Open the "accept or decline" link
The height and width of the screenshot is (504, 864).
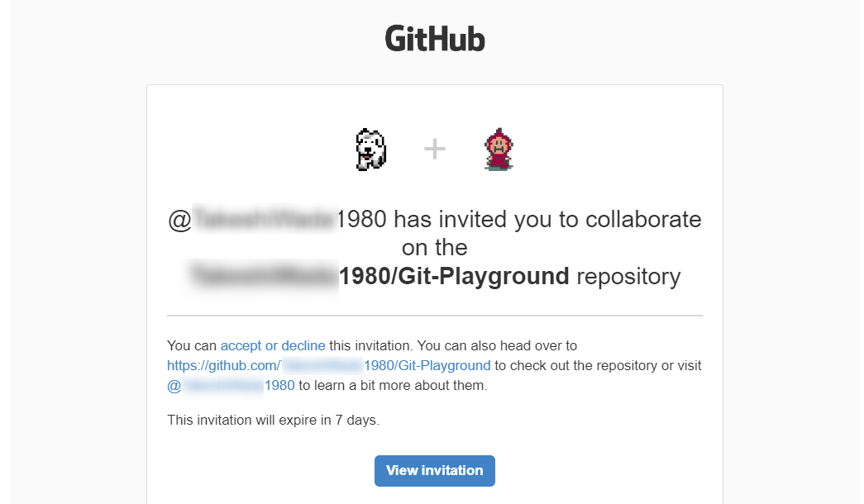(x=273, y=345)
